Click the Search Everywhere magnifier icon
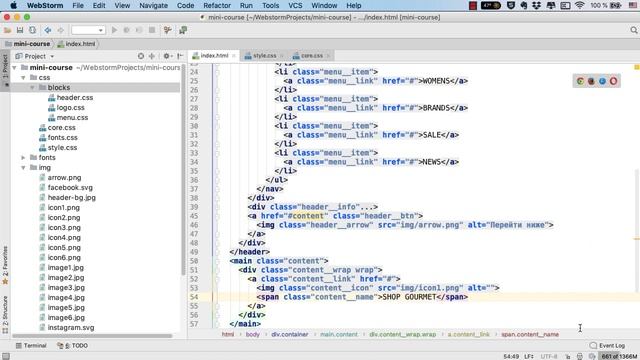 tap(633, 30)
